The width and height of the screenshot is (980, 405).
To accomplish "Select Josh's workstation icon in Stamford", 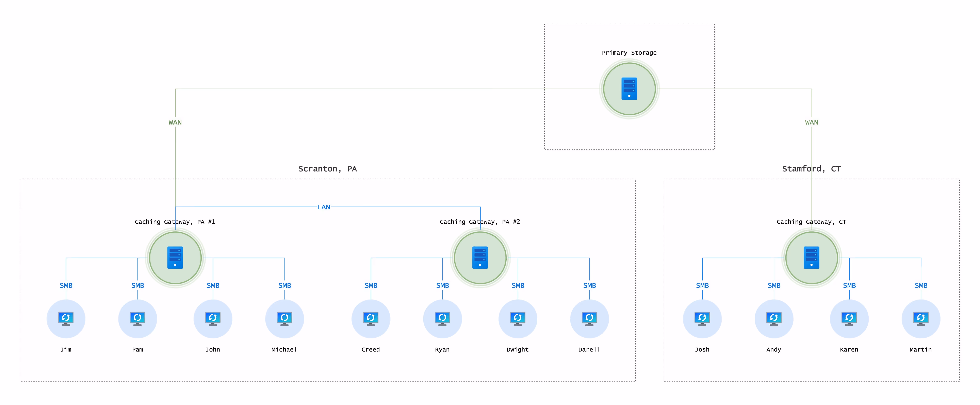I will (x=702, y=319).
